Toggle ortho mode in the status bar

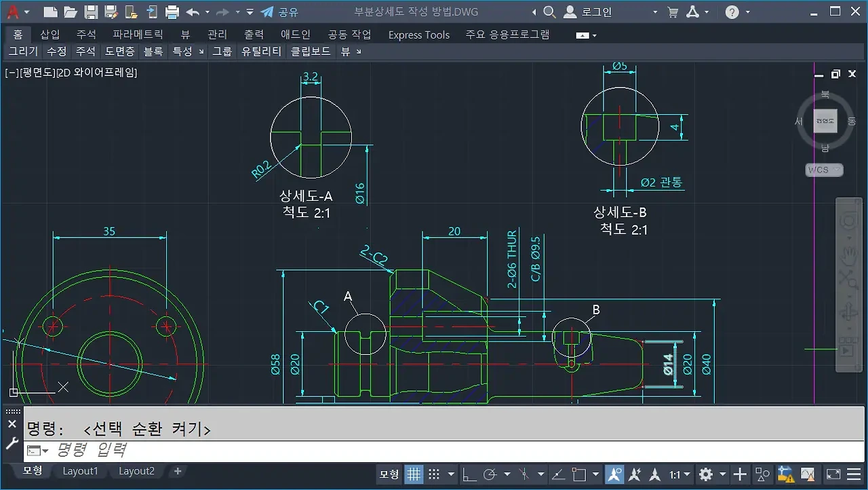coord(469,474)
